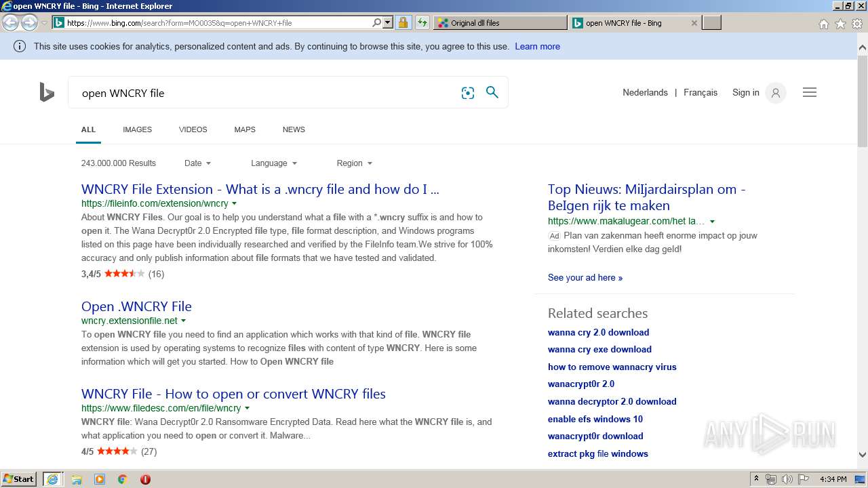Select the NEWS tab

[294, 129]
